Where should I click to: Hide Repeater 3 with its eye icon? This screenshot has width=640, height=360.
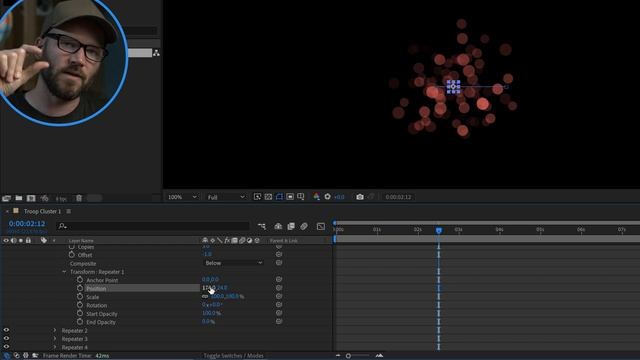(6, 338)
